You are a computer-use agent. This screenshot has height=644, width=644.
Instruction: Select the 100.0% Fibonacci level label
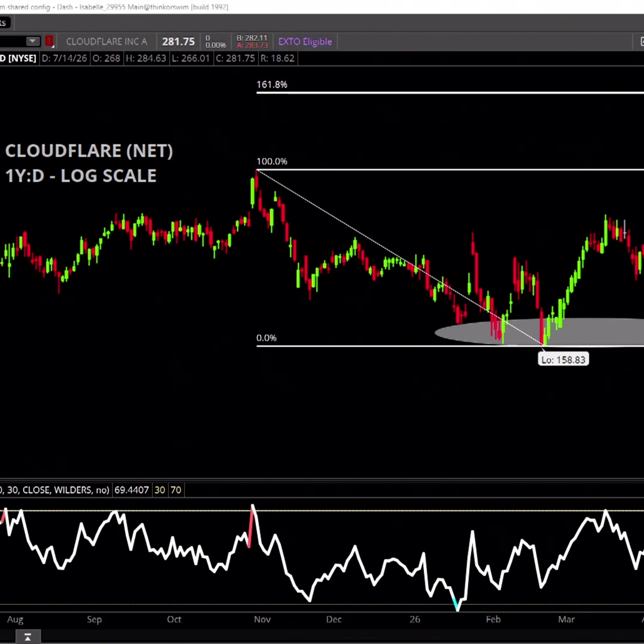(x=272, y=161)
